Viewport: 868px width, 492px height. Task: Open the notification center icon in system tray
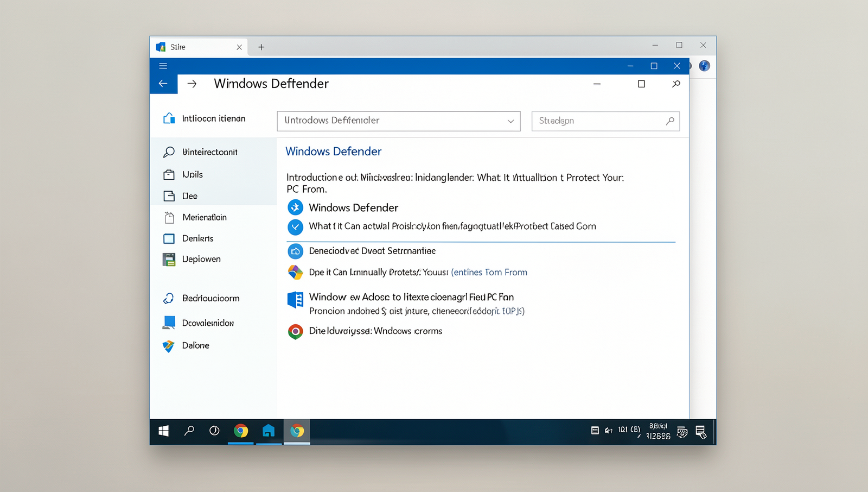click(701, 432)
